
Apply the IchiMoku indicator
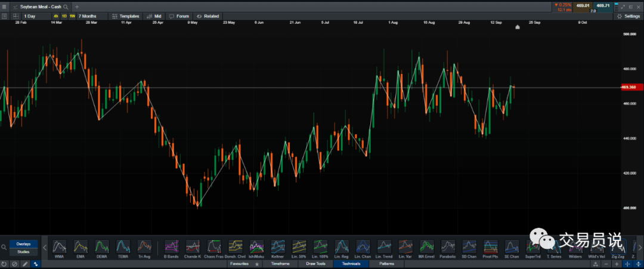256,249
